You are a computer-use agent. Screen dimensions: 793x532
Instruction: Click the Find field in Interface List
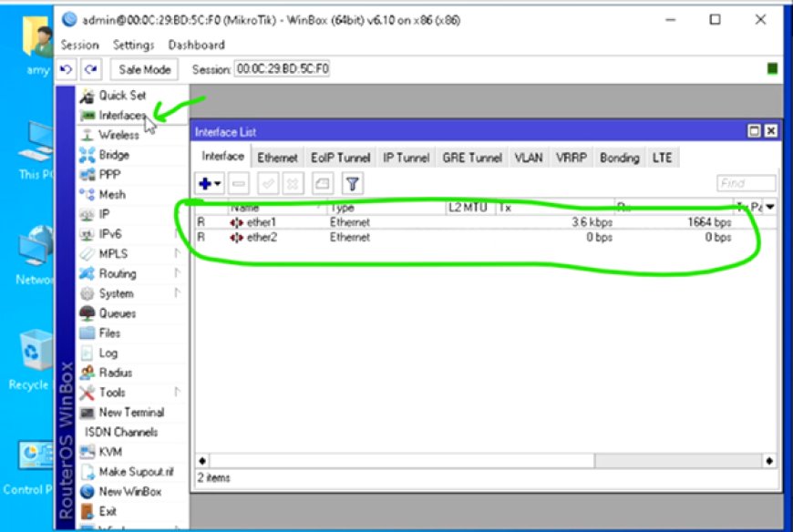pyautogui.click(x=746, y=183)
